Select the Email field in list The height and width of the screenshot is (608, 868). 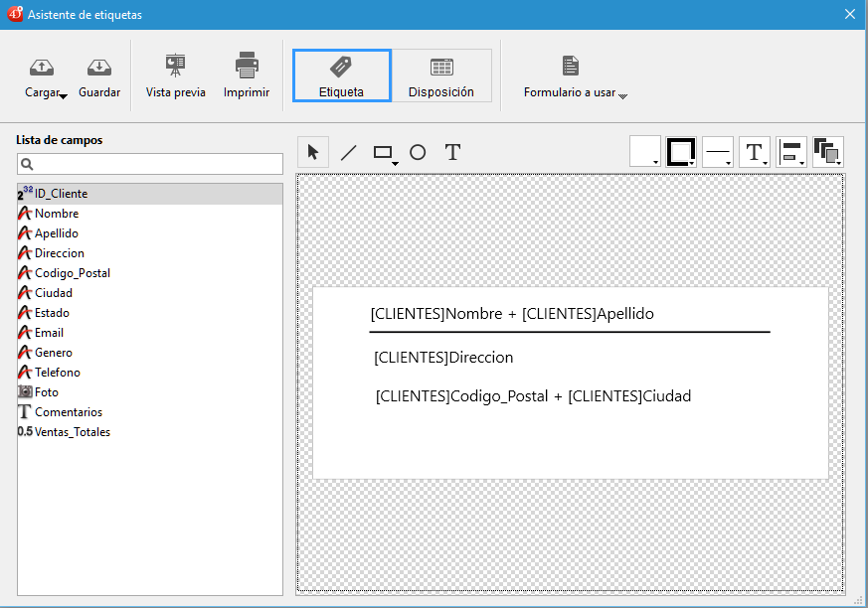coord(49,333)
